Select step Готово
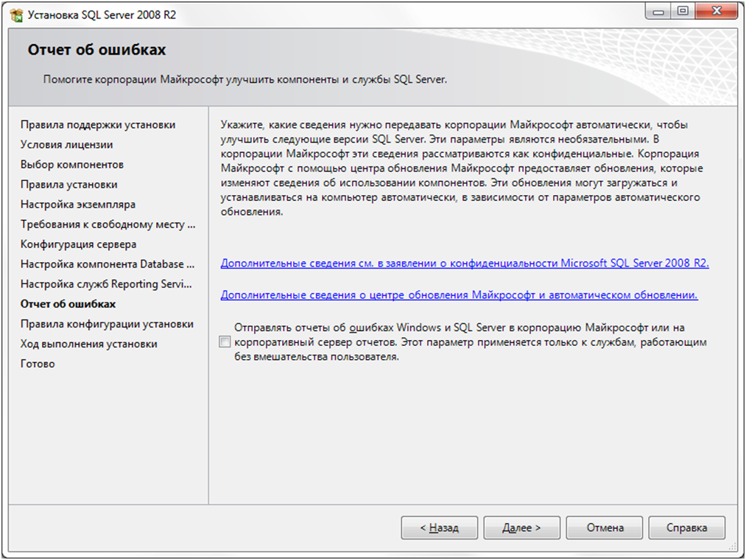The width and height of the screenshot is (746, 560). tap(38, 364)
